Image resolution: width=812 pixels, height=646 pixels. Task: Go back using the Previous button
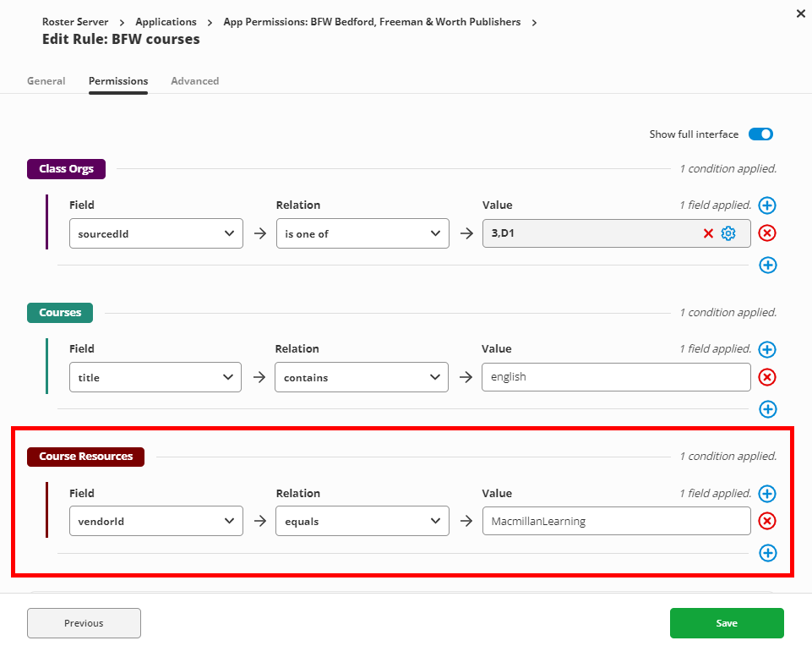(x=84, y=623)
